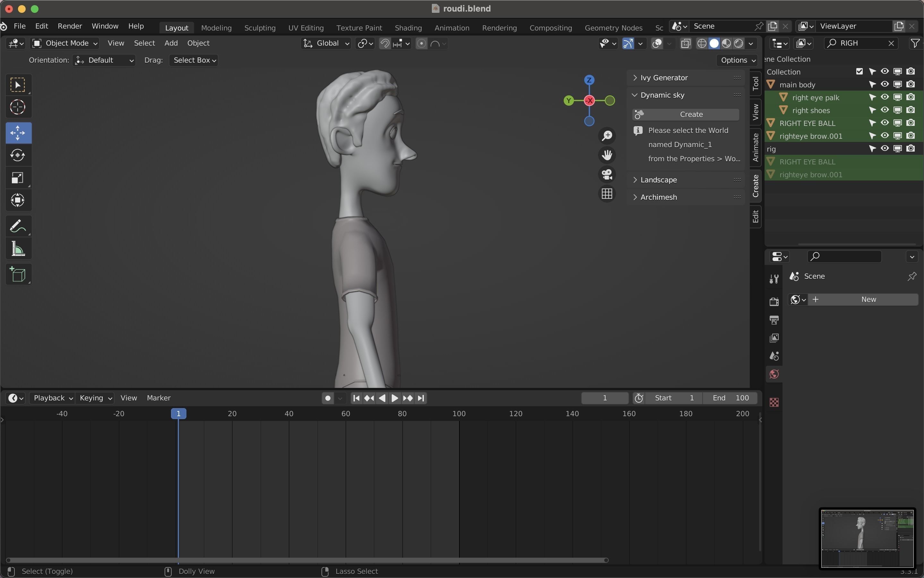
Task: Click the viewport zoom magnifier icon
Action: click(x=607, y=136)
